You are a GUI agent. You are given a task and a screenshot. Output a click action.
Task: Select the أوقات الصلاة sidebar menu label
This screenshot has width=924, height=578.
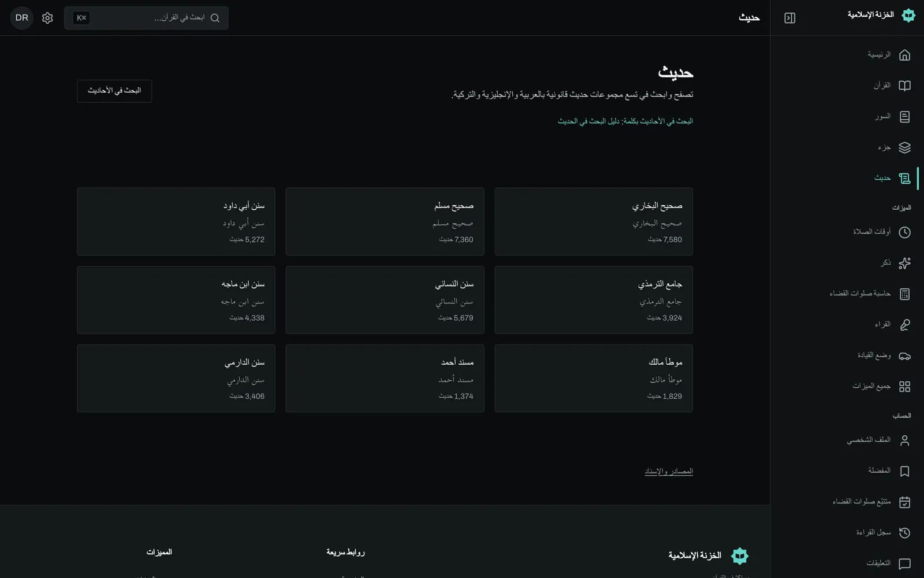point(871,232)
